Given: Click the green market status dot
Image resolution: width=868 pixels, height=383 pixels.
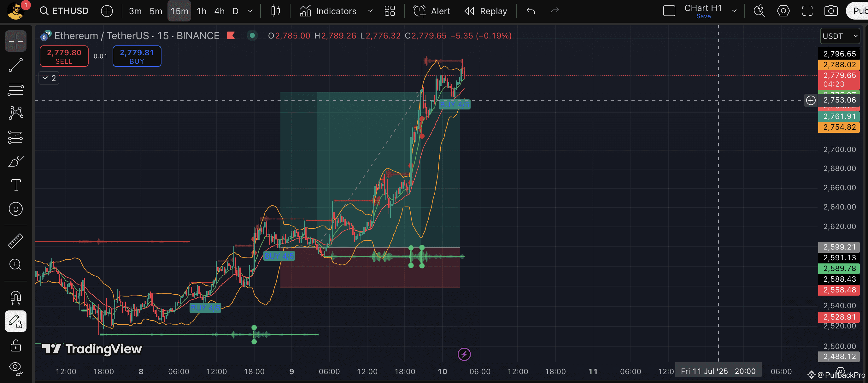Looking at the screenshot, I should pyautogui.click(x=252, y=35).
